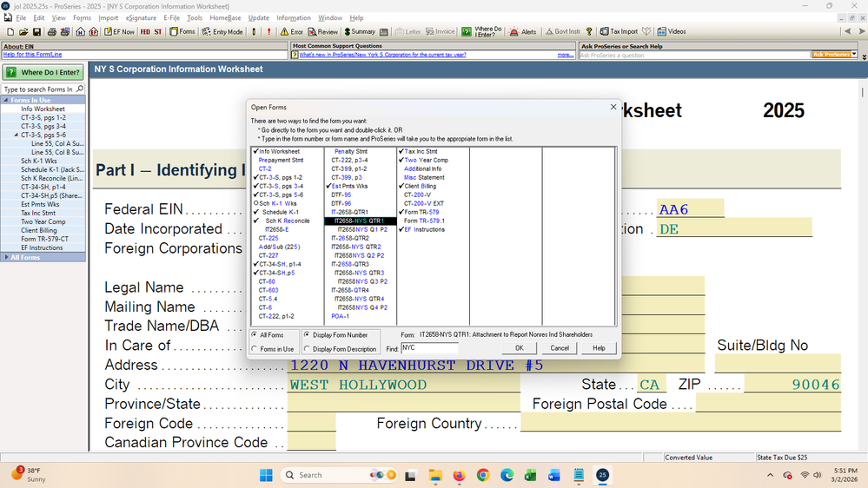Select the All Forms radio button
This screenshot has height=488, width=868.
pyautogui.click(x=255, y=334)
